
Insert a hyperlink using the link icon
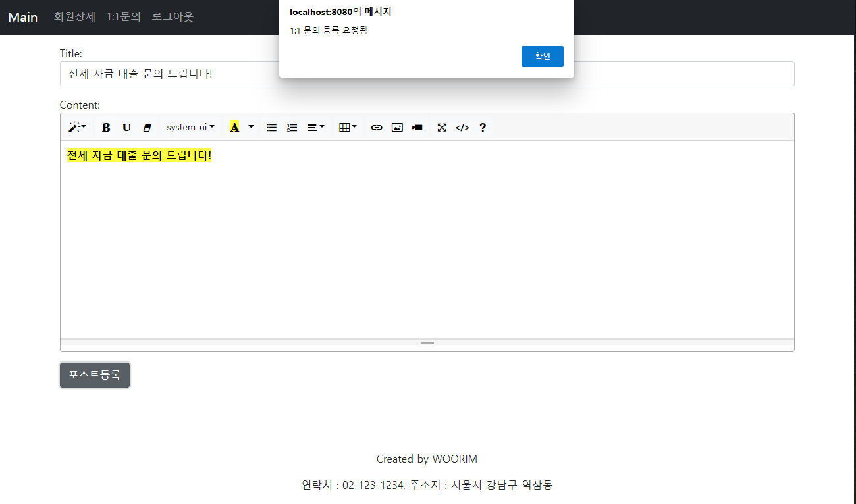pos(377,128)
